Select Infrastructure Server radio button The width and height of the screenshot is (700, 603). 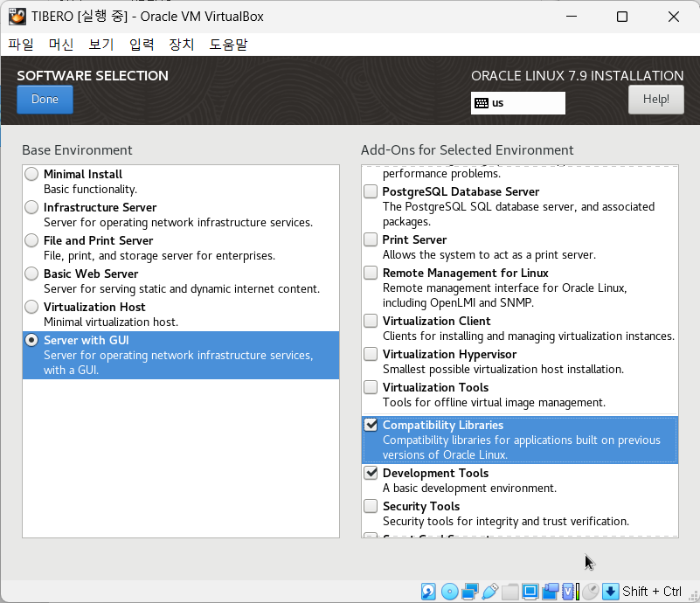pos(31,207)
